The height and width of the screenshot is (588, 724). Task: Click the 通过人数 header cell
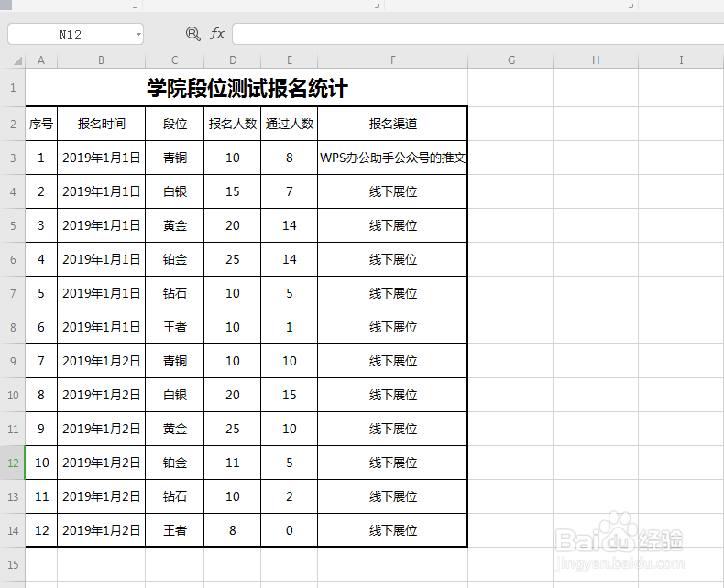pyautogui.click(x=289, y=124)
